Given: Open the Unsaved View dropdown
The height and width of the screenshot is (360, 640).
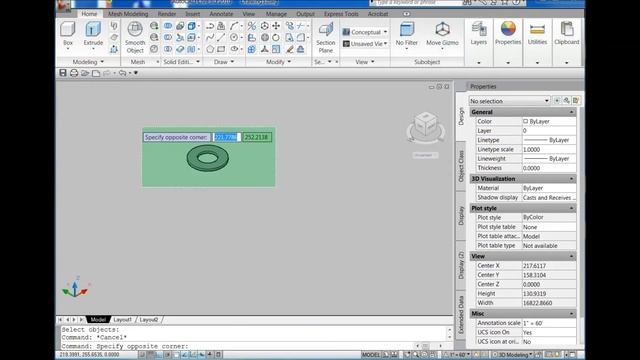Looking at the screenshot, I should [365, 44].
